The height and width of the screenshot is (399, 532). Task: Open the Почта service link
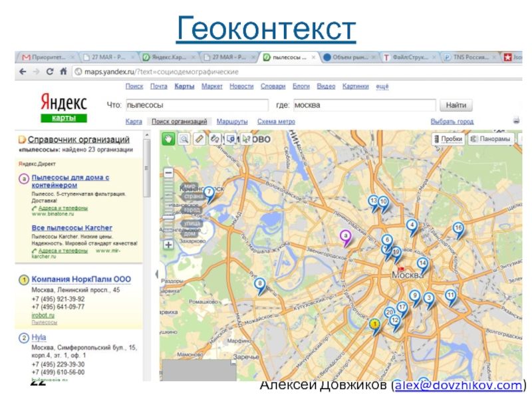pos(159,86)
